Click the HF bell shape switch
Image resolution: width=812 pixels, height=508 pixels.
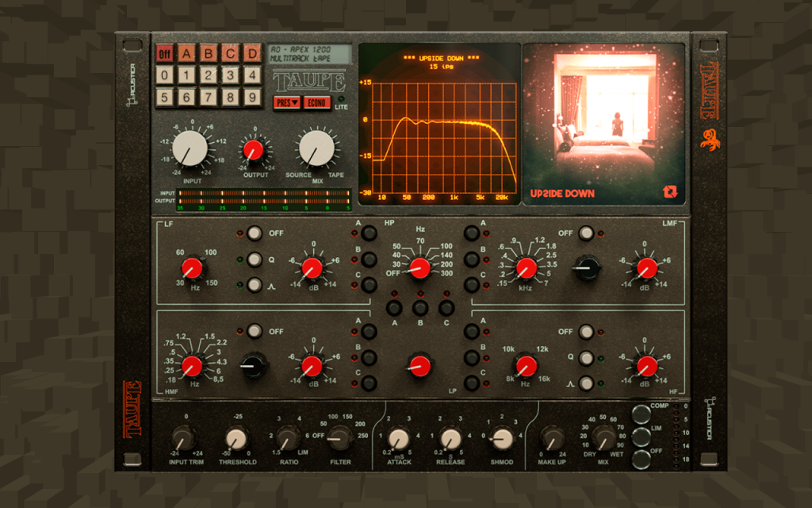(x=586, y=383)
